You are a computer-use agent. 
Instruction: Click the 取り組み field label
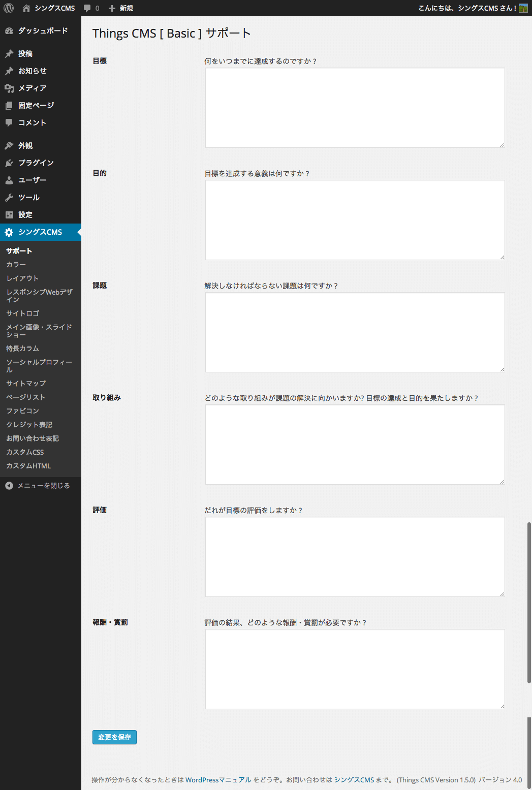click(x=107, y=398)
